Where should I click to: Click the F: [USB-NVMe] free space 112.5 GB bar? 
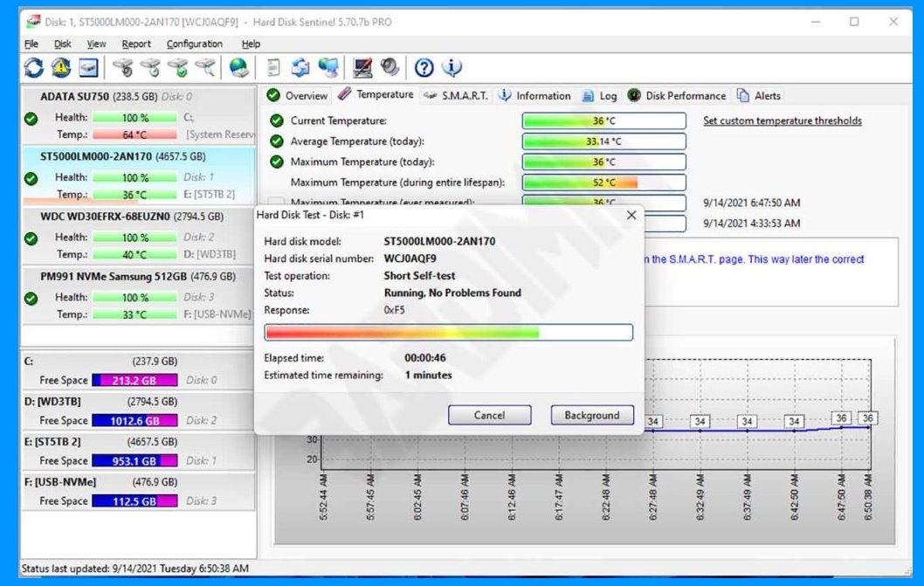135,500
